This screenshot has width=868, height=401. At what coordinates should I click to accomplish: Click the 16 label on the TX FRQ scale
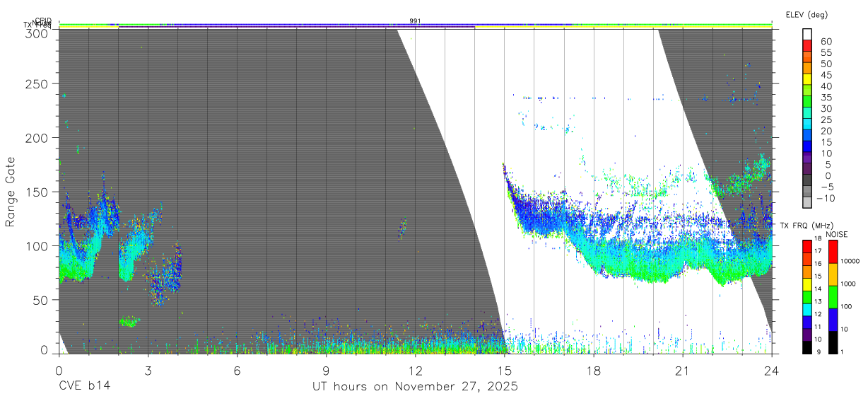(818, 263)
